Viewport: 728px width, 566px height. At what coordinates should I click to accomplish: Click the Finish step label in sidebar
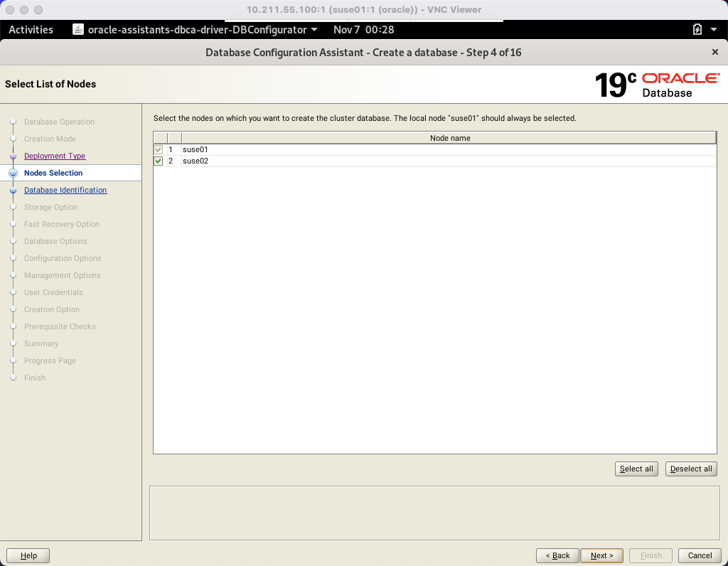click(x=35, y=378)
